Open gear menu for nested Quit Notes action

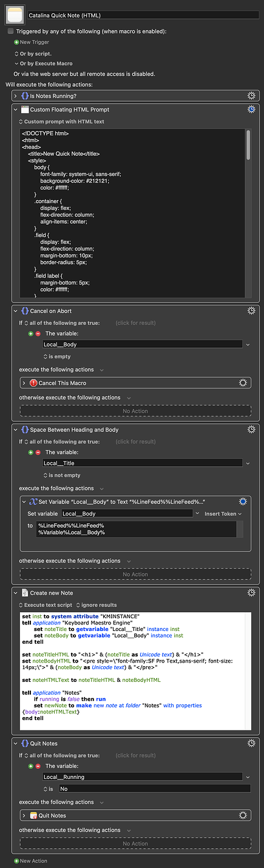pos(243,815)
